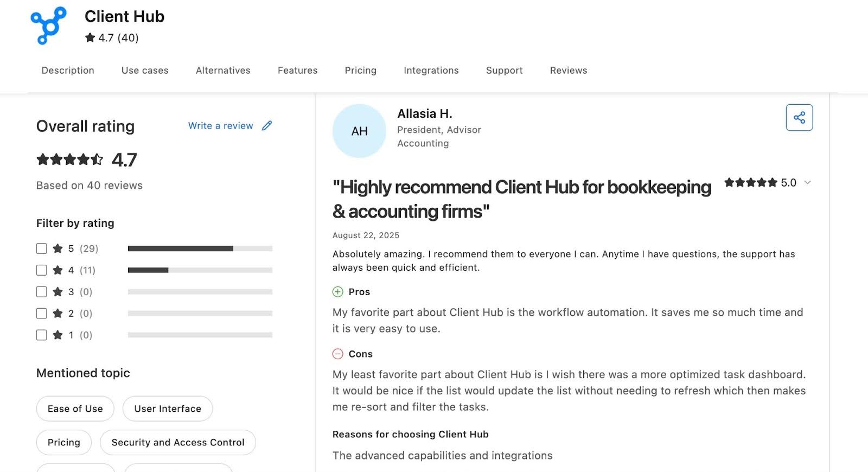This screenshot has width=868, height=472.
Task: Select the Integrations nav item
Action: click(431, 70)
